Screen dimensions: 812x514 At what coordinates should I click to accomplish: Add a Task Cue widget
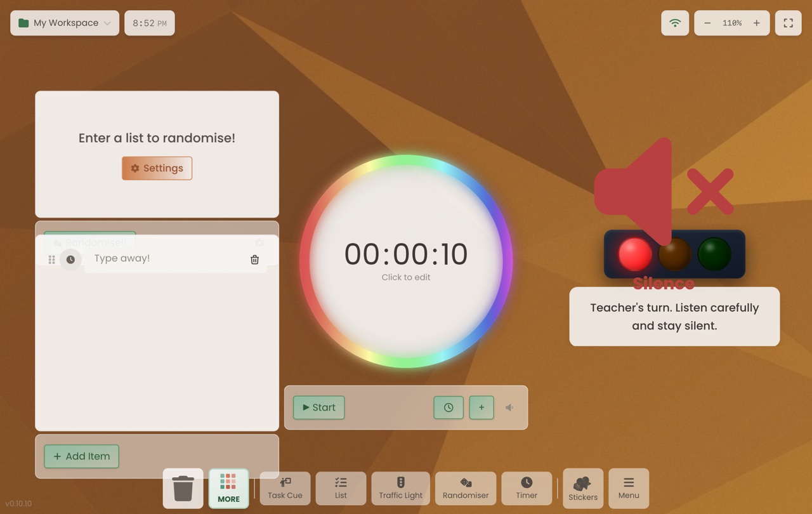coord(285,489)
